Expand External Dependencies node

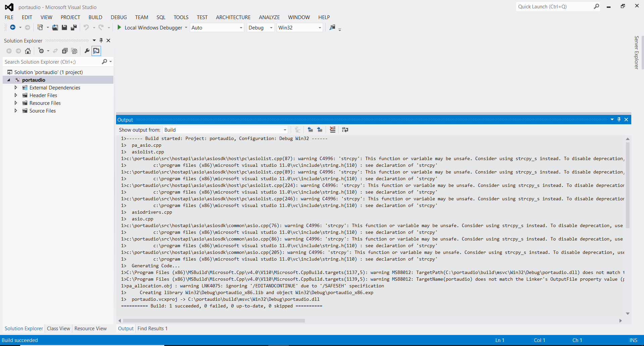pos(16,88)
